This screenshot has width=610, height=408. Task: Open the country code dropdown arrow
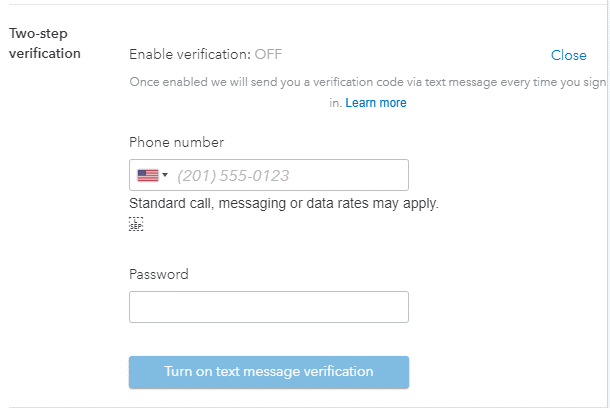pos(165,175)
